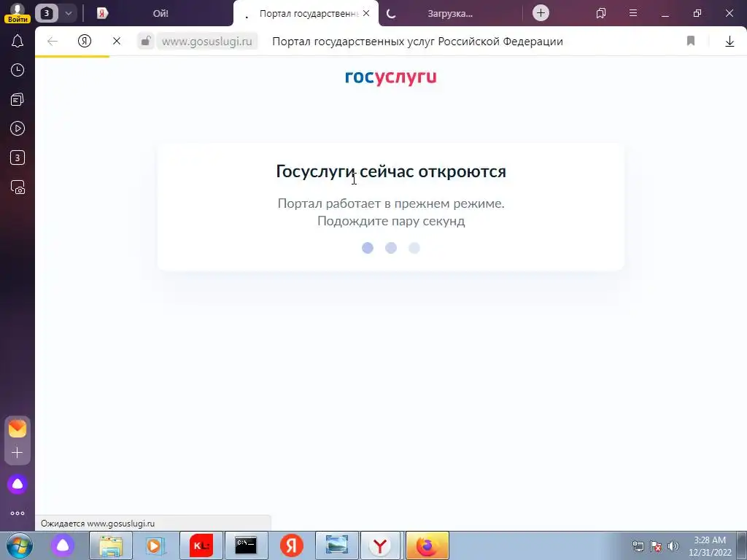Open the media player in taskbar
The image size is (747, 560).
point(156,545)
